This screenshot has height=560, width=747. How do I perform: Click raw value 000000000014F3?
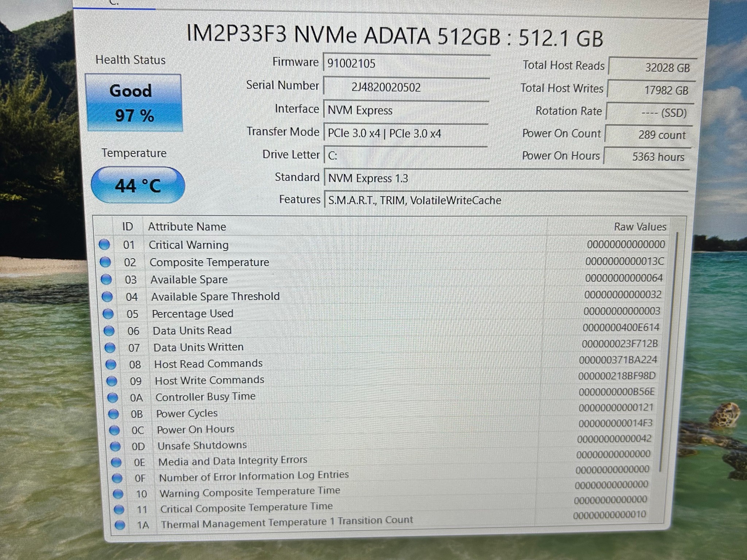tap(615, 423)
